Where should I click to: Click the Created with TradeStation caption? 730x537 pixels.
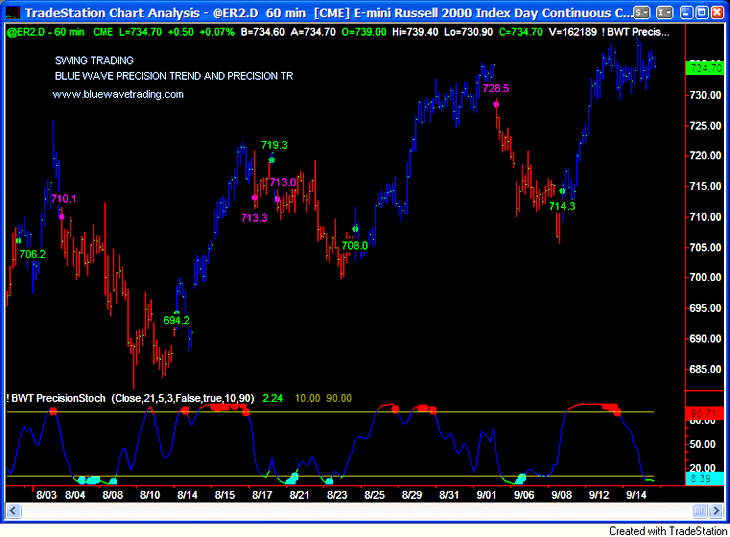(x=668, y=531)
